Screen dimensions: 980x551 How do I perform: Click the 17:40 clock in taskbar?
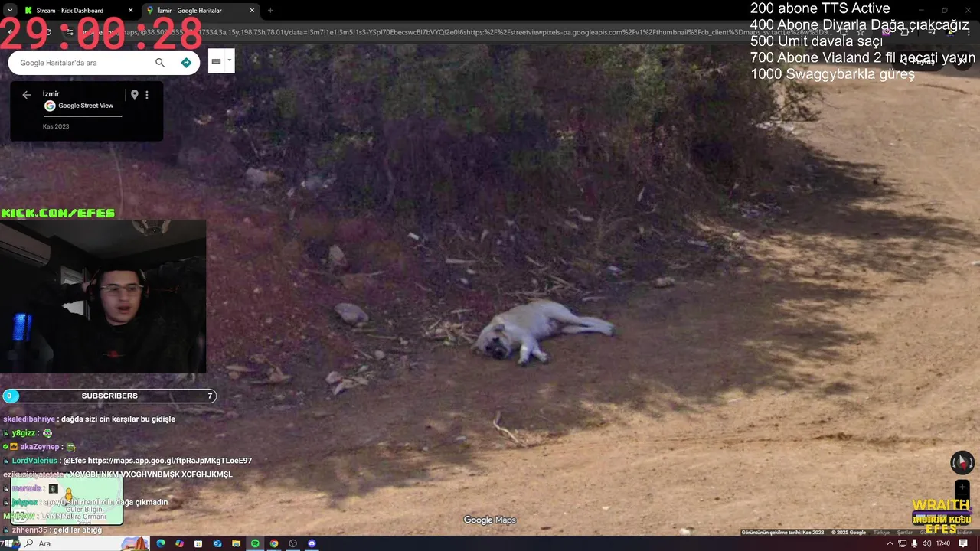943,543
